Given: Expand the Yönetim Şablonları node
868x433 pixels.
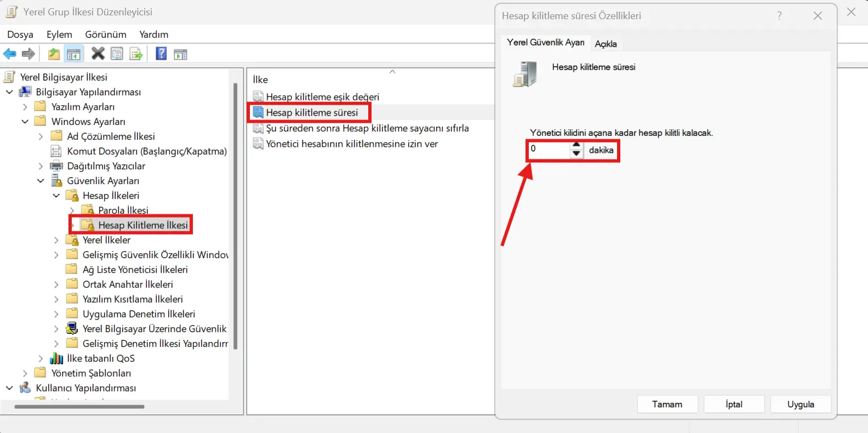Looking at the screenshot, I should [x=25, y=373].
